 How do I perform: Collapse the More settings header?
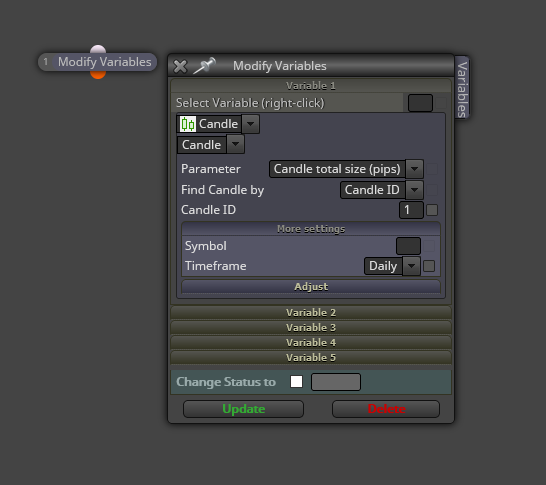pos(311,229)
